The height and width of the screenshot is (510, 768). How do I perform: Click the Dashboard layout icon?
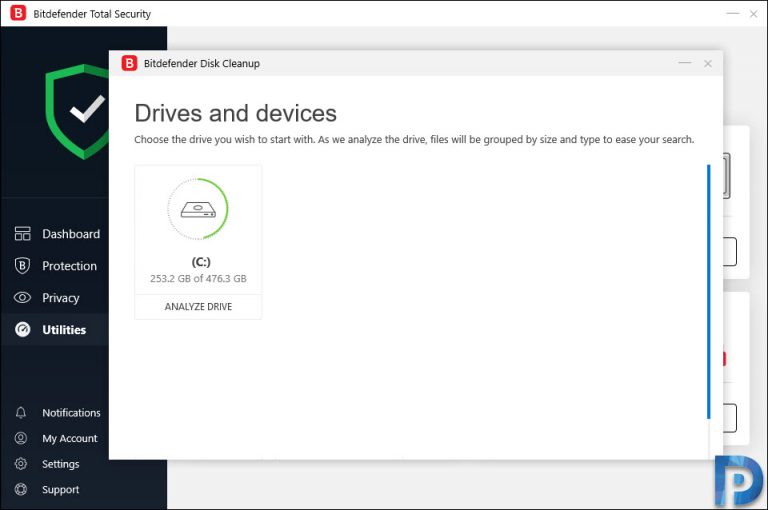click(23, 234)
